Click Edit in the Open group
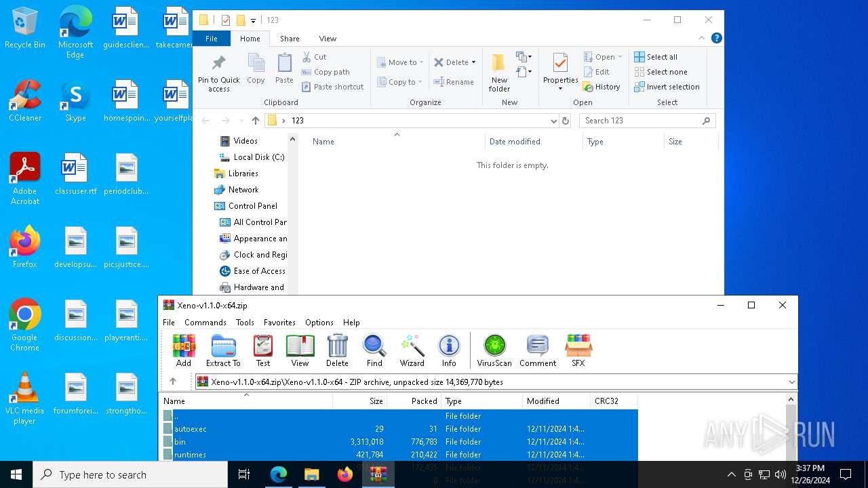The width and height of the screenshot is (868, 488). 596,72
